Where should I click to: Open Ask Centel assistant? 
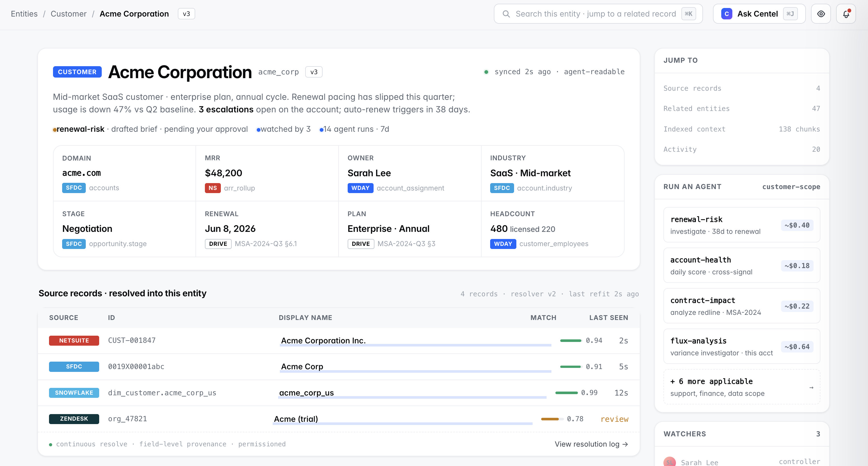(x=759, y=14)
